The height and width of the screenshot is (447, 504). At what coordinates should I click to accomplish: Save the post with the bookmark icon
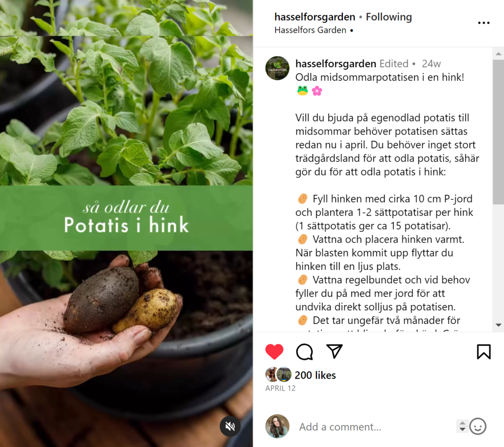484,352
